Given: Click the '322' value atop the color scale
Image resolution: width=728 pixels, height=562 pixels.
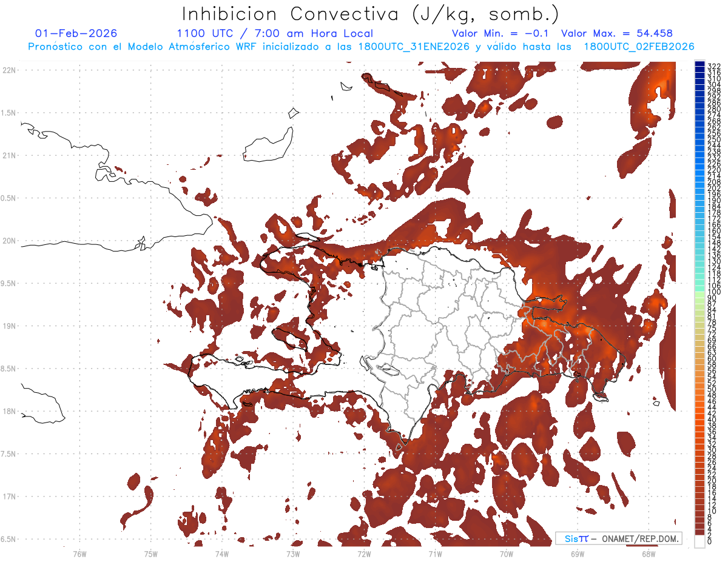Looking at the screenshot, I should (x=713, y=65).
